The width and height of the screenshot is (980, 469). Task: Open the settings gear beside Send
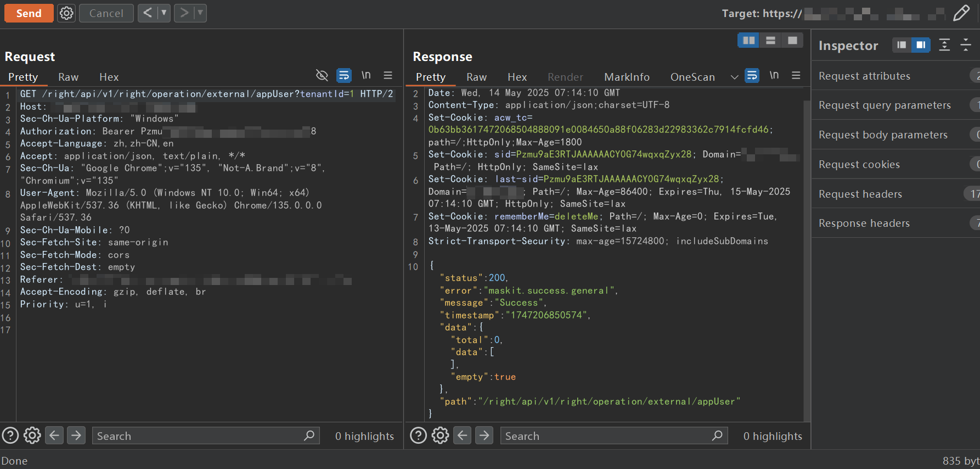coord(66,13)
